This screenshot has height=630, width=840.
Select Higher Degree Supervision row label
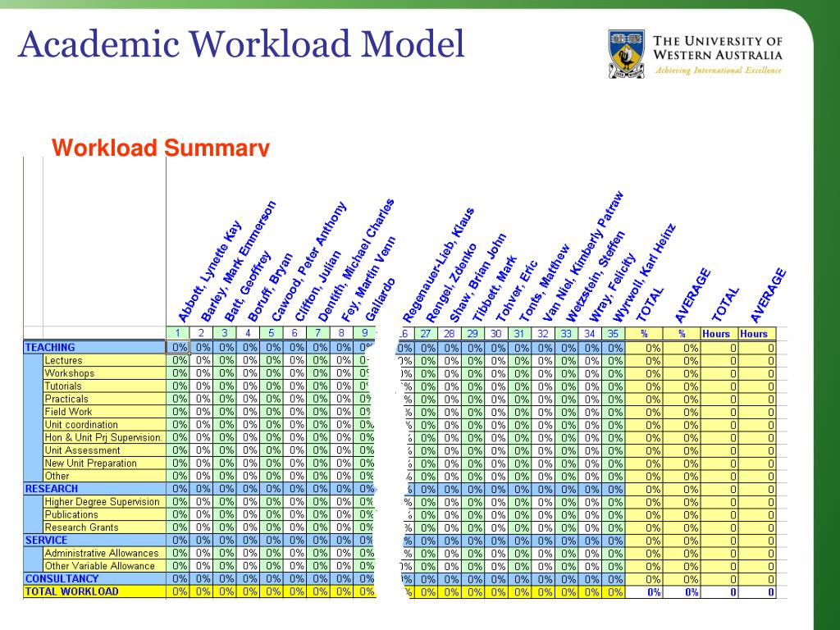[104, 501]
